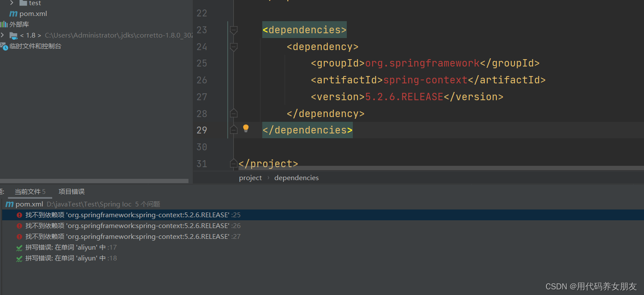This screenshot has width=644, height=295.
Task: Click the project breadcrumb
Action: tap(250, 178)
